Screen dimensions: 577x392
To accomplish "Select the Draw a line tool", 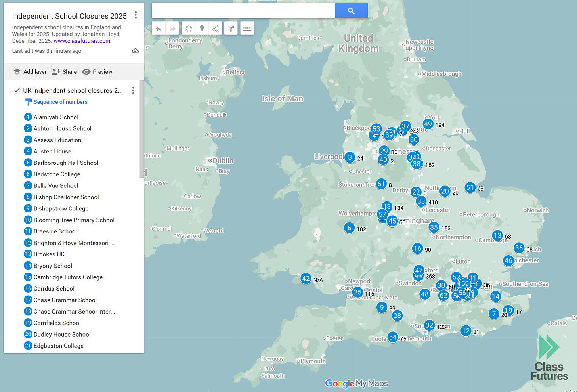I will [x=215, y=28].
